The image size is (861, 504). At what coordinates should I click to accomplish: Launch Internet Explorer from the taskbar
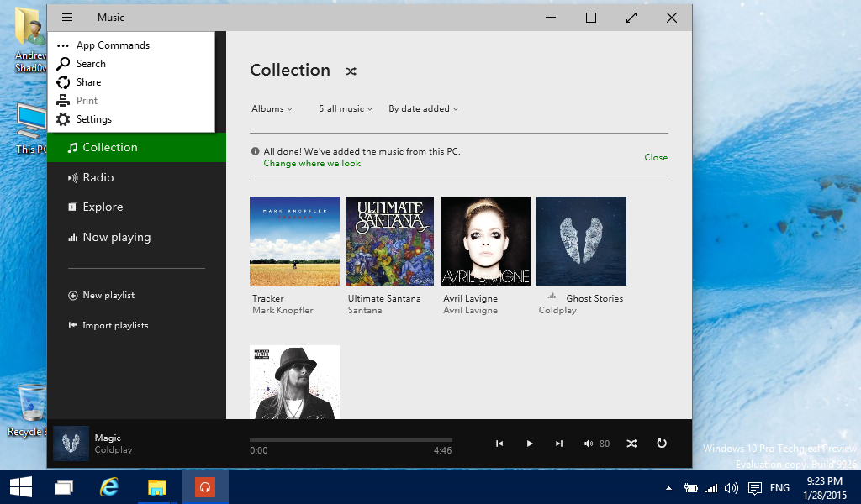109,487
